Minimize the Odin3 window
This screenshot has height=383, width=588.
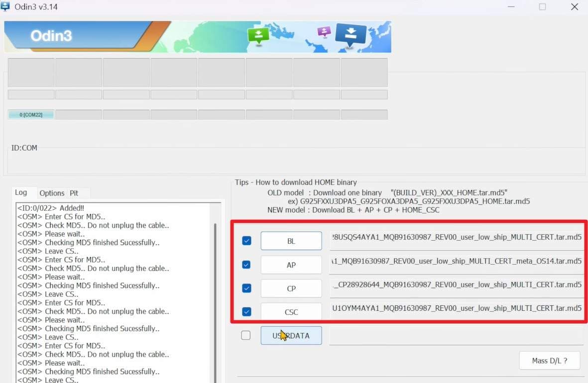click(x=511, y=7)
